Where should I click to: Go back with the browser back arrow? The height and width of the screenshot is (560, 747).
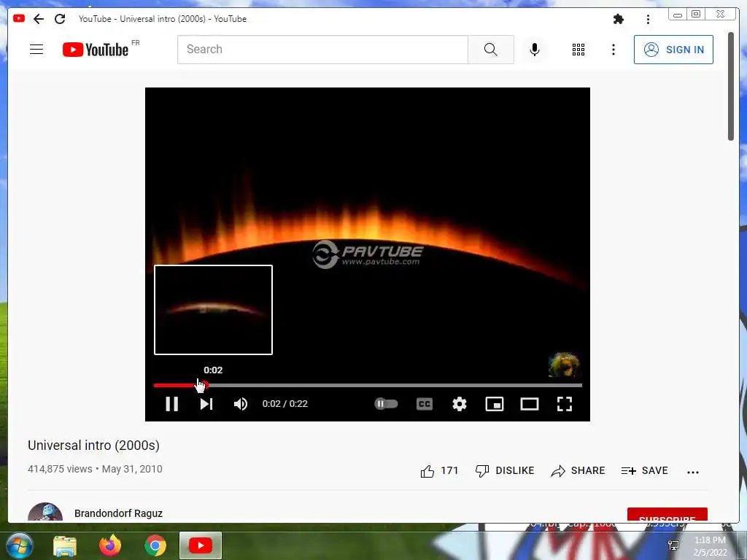(39, 19)
